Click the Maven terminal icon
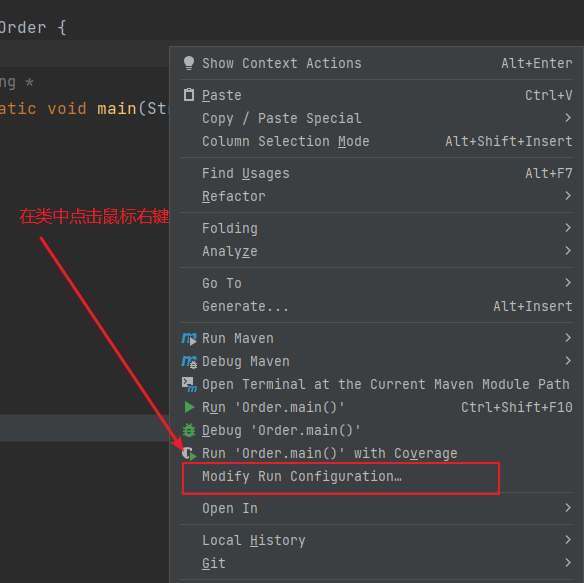This screenshot has height=583, width=584. (189, 384)
